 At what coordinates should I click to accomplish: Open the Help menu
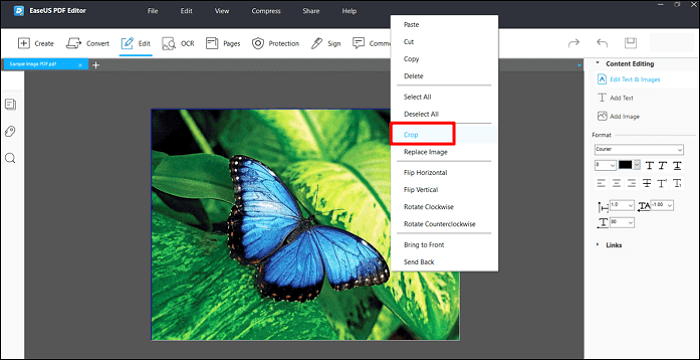coord(349,11)
